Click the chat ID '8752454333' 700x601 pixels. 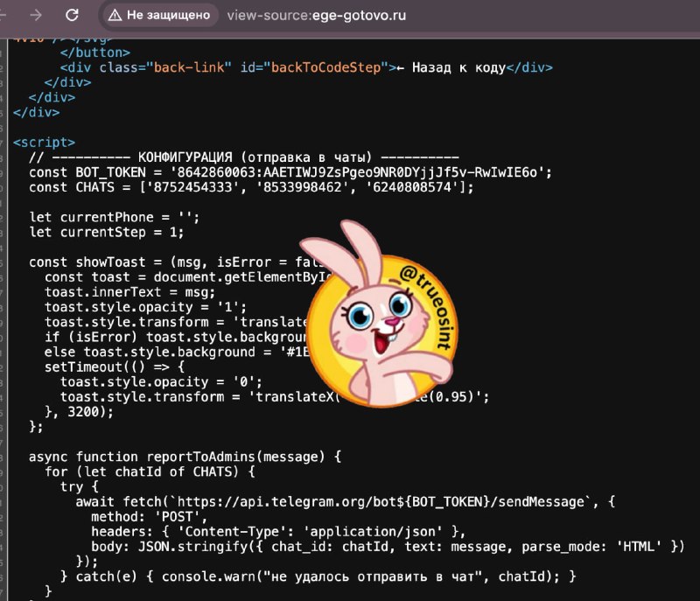[x=192, y=187]
